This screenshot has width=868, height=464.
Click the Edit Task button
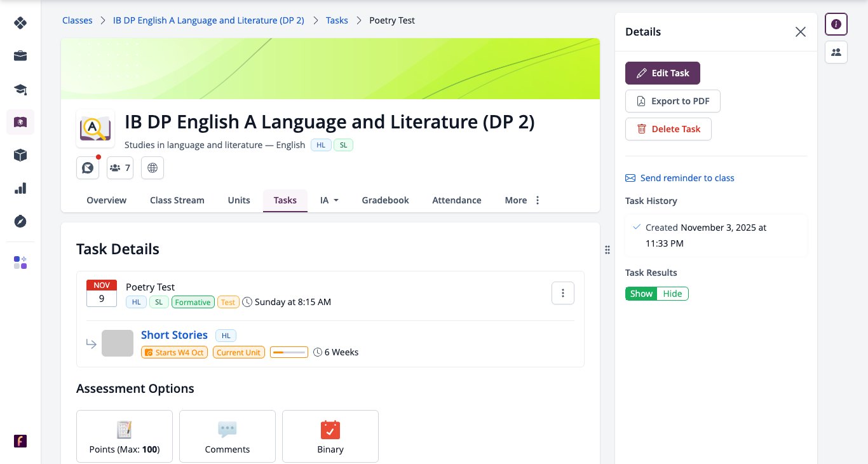[663, 73]
